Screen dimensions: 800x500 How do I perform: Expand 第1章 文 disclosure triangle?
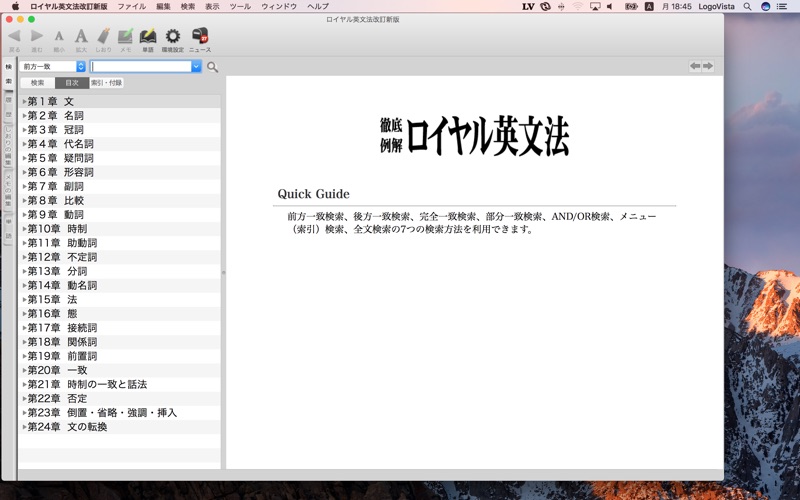click(24, 102)
